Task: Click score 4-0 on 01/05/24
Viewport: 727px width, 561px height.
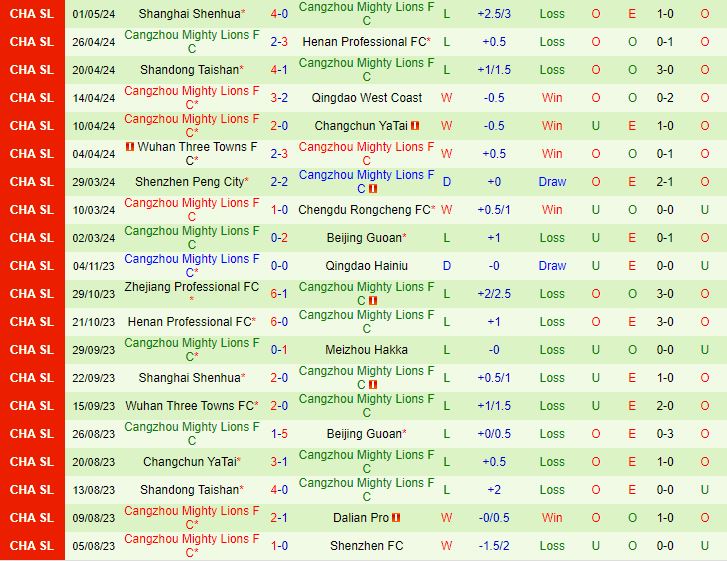Action: [x=279, y=14]
